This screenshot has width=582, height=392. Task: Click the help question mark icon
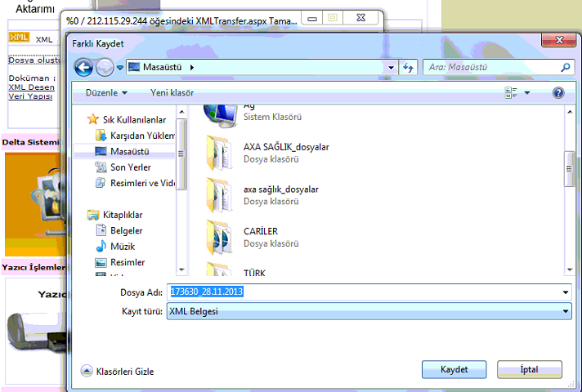[558, 93]
